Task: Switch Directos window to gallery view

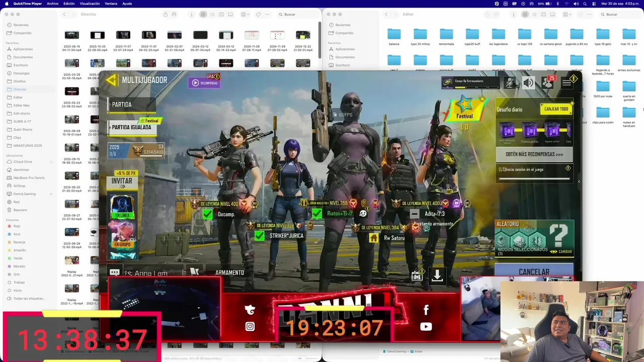Action: pos(230,14)
